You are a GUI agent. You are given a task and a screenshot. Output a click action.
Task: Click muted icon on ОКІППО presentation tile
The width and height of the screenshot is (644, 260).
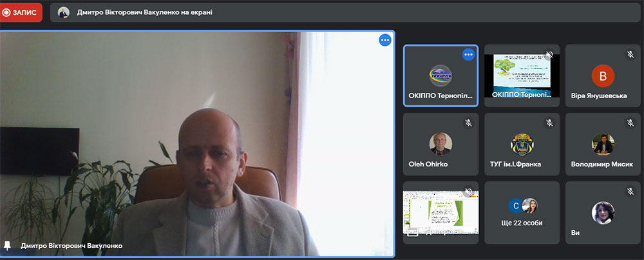pos(549,55)
